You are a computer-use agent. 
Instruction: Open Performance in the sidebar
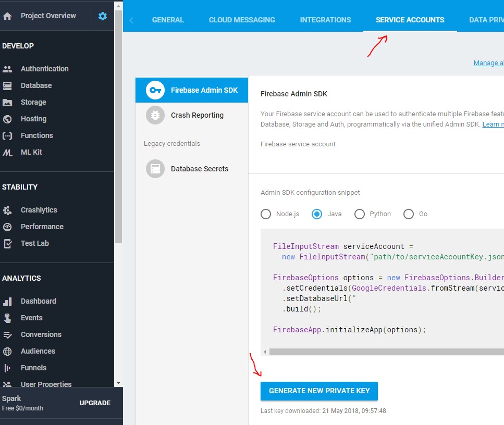42,227
